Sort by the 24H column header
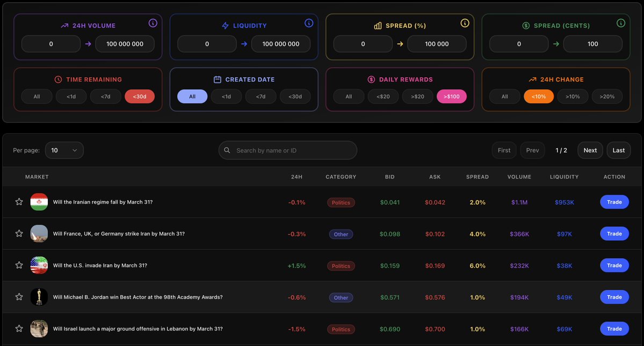Viewport: 644px width, 346px height. tap(296, 176)
